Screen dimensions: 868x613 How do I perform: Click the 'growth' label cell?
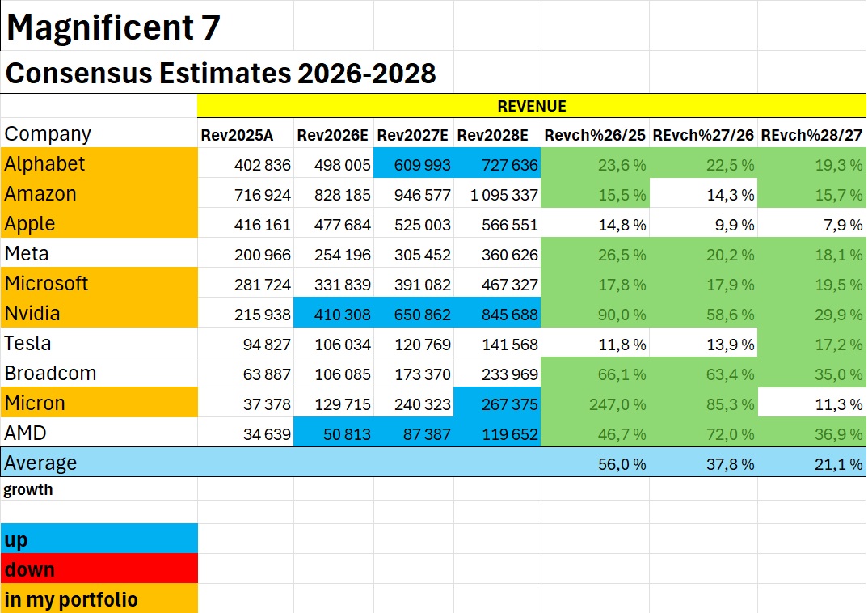[99, 489]
